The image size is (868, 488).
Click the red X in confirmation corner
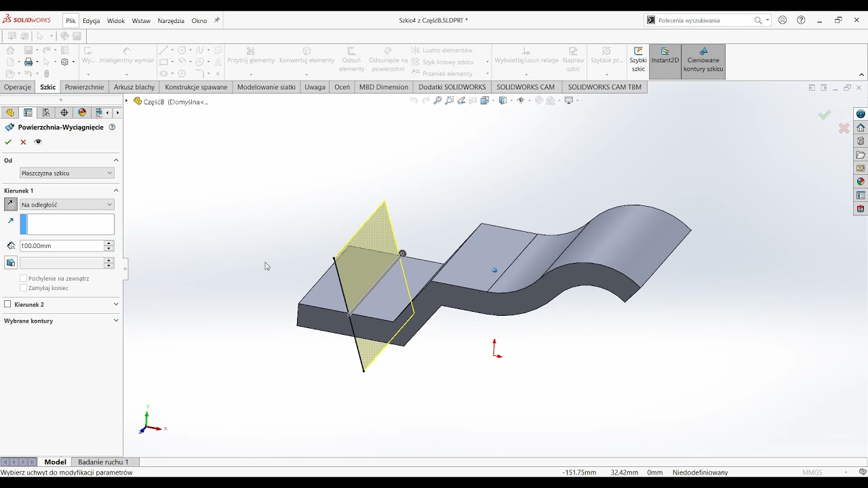(844, 128)
